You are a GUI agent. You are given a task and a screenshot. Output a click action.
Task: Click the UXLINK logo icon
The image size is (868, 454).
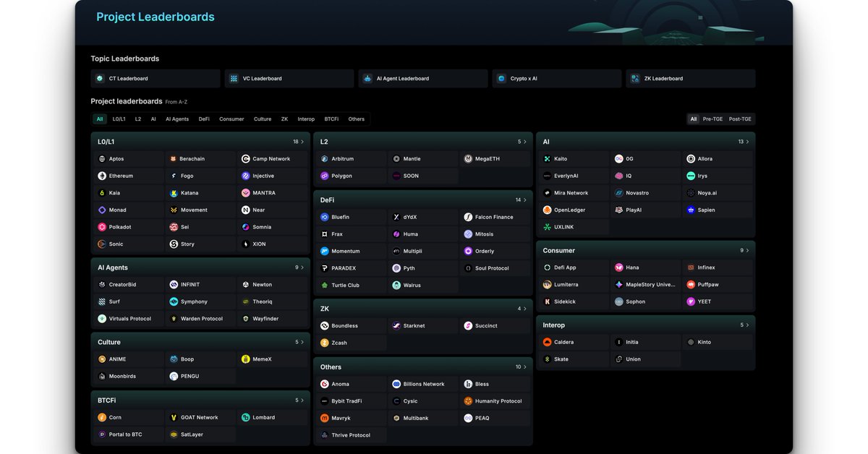coord(548,227)
